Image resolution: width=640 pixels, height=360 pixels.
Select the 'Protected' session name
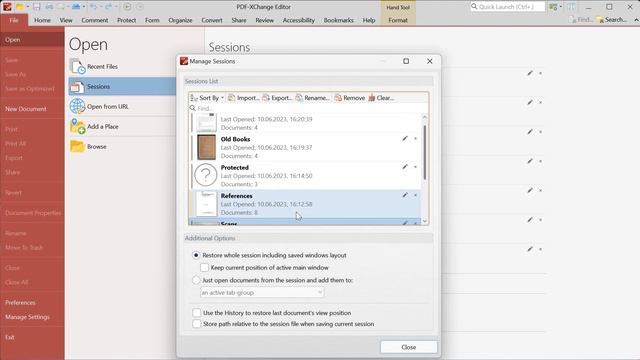tap(235, 167)
